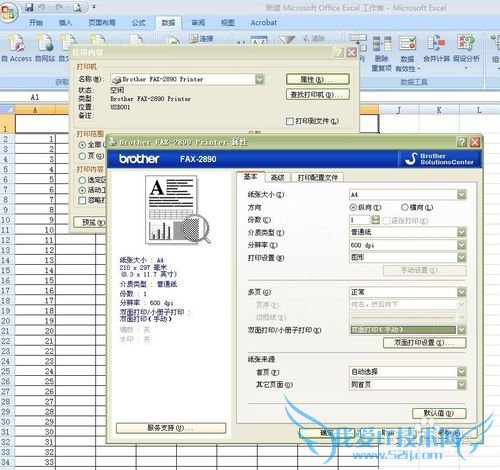Viewport: 500px width, 470px height.
Task: Click the Print Preview icon in quick access toolbar
Action: tap(78, 7)
